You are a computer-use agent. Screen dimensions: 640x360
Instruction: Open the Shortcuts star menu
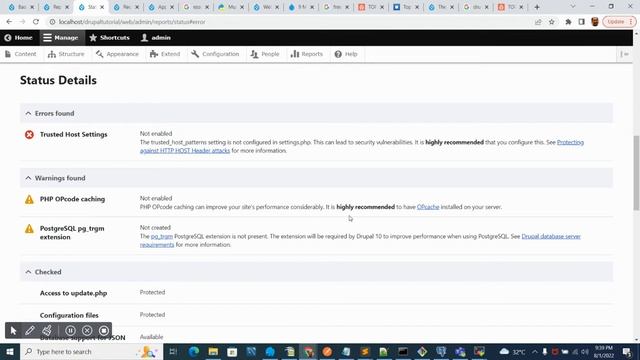(x=109, y=38)
